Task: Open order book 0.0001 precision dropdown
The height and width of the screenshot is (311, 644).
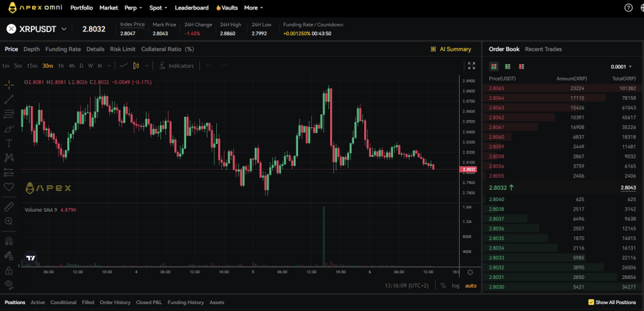Action: pyautogui.click(x=621, y=67)
